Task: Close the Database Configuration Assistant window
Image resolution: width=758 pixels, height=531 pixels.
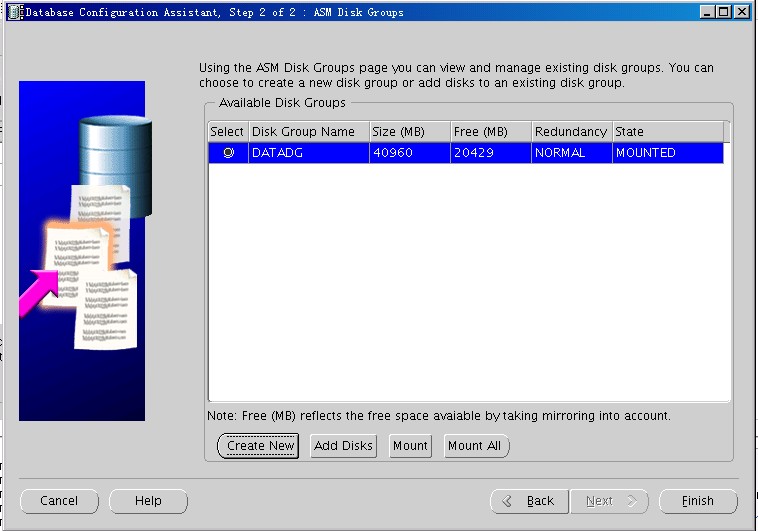Action: coord(742,12)
